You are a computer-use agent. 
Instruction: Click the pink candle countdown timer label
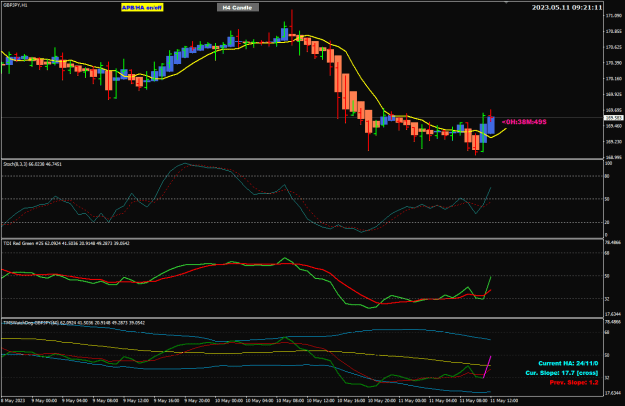point(524,122)
